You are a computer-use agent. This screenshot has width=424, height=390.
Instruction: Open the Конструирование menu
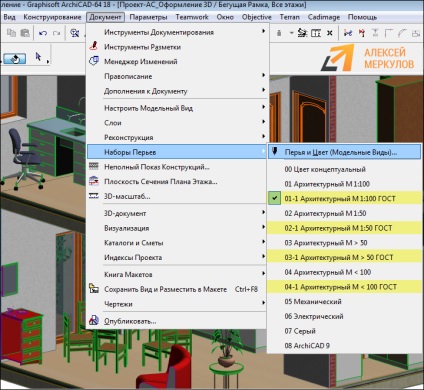point(52,17)
